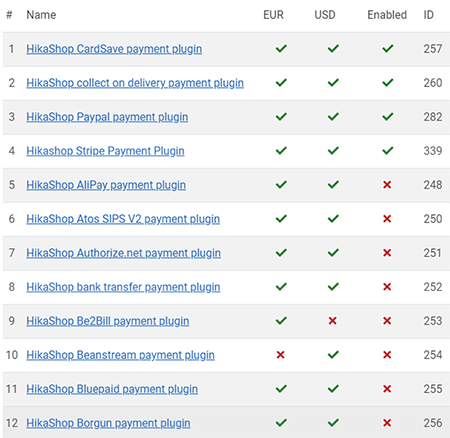This screenshot has width=450, height=438.
Task: Click Enabled cross for bank transfer plugin
Action: tap(387, 287)
